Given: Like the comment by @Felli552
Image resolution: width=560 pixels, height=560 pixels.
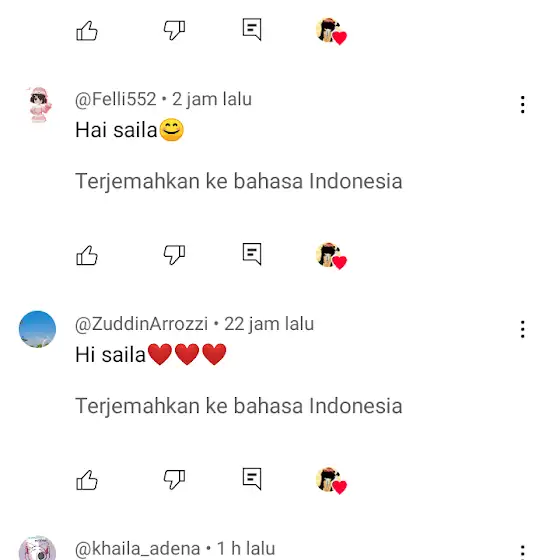Looking at the screenshot, I should pyautogui.click(x=87, y=255).
